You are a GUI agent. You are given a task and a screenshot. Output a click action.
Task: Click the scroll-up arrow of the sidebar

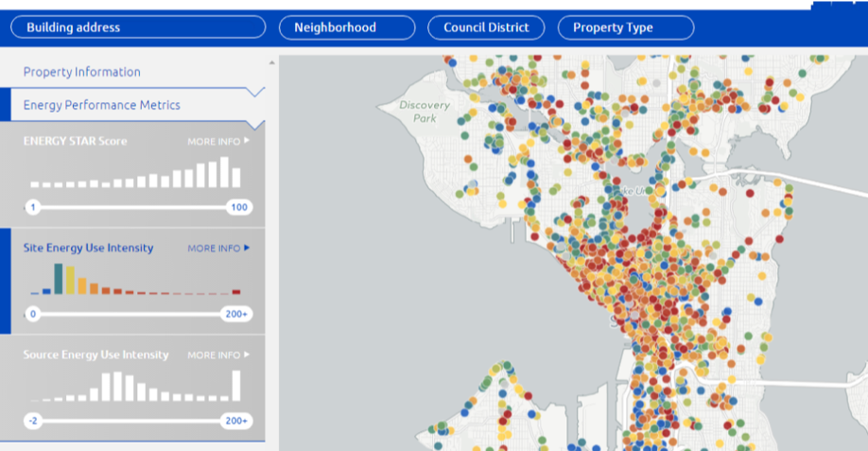click(x=272, y=63)
